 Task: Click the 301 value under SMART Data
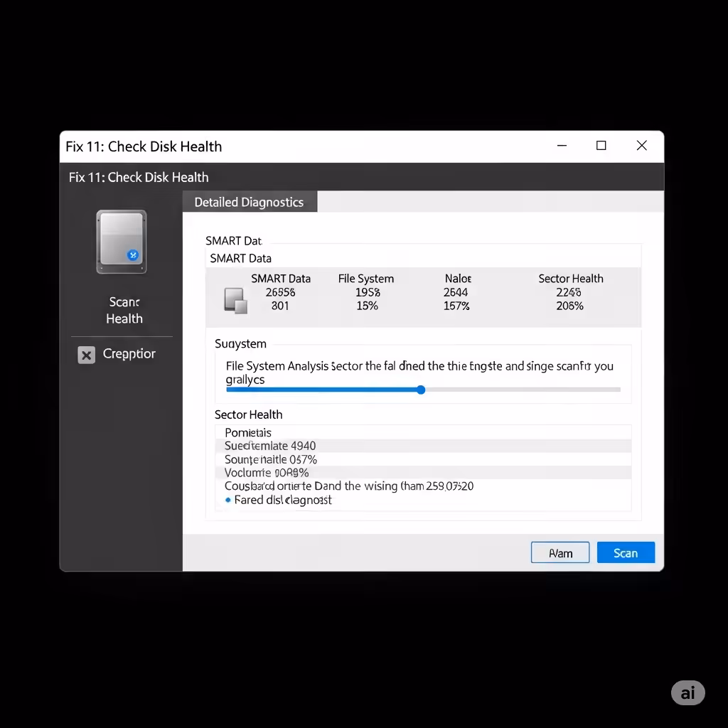(x=280, y=306)
